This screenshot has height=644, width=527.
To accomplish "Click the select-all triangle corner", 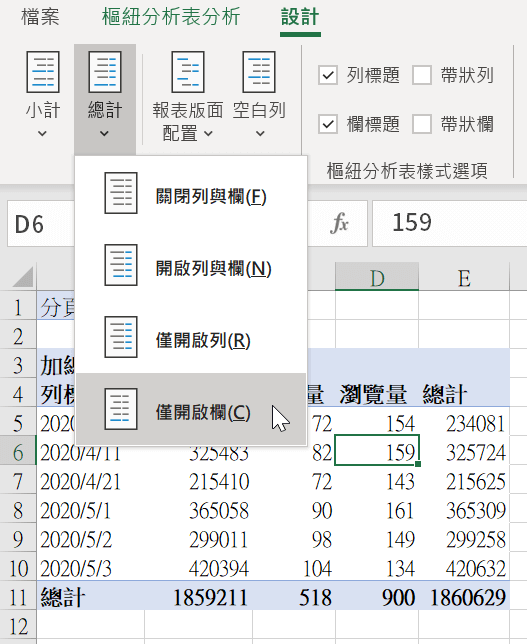I will [23, 277].
